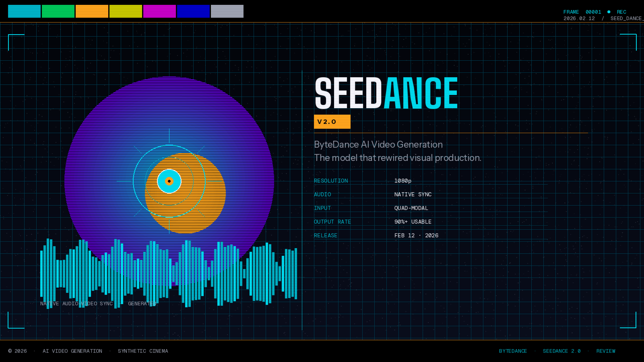Switch to the SEEDANCE 2.0 footer tab
Viewport: 644px width, 362px height.
pyautogui.click(x=562, y=351)
